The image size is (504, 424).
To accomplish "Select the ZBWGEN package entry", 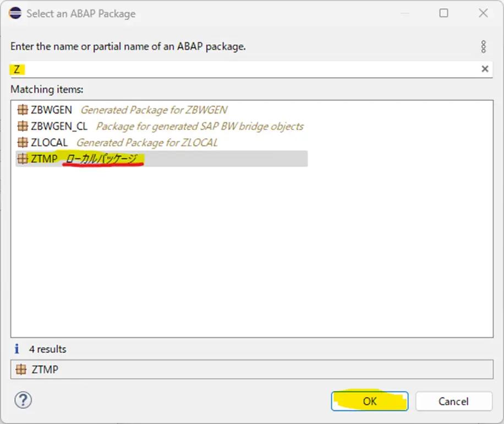I will coord(122,110).
